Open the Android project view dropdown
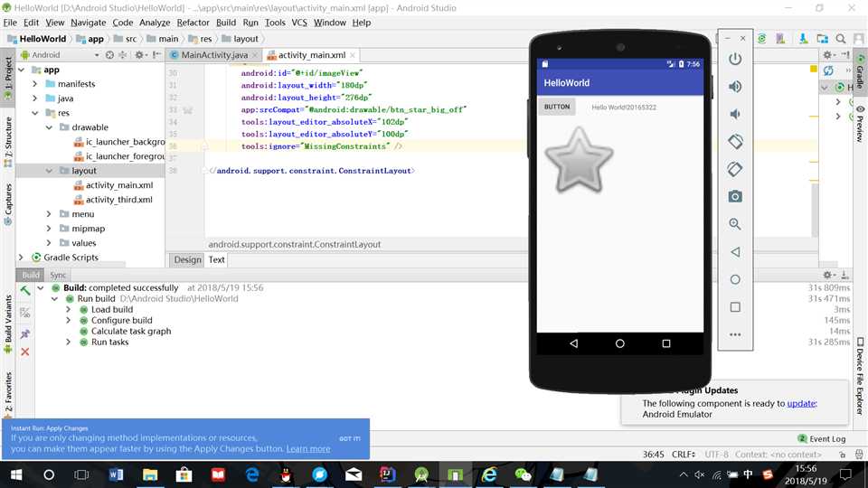Screen dimensions: 868x488 [60, 55]
